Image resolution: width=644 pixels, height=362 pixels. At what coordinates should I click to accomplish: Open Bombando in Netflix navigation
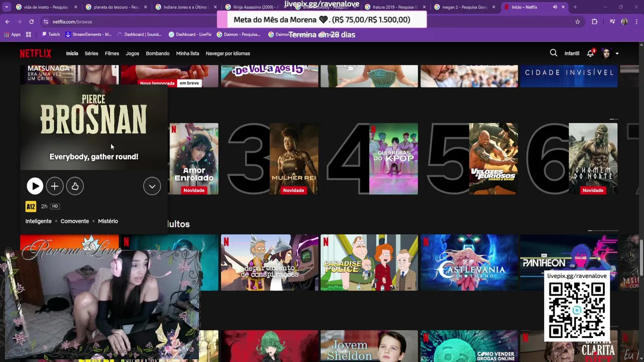tap(157, 53)
